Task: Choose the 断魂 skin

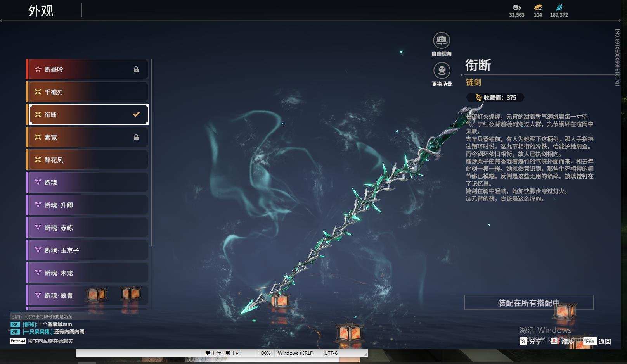Action: 87,182
